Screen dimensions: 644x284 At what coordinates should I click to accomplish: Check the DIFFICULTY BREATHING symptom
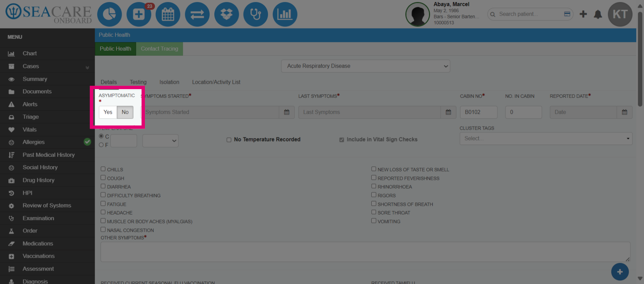point(103,195)
